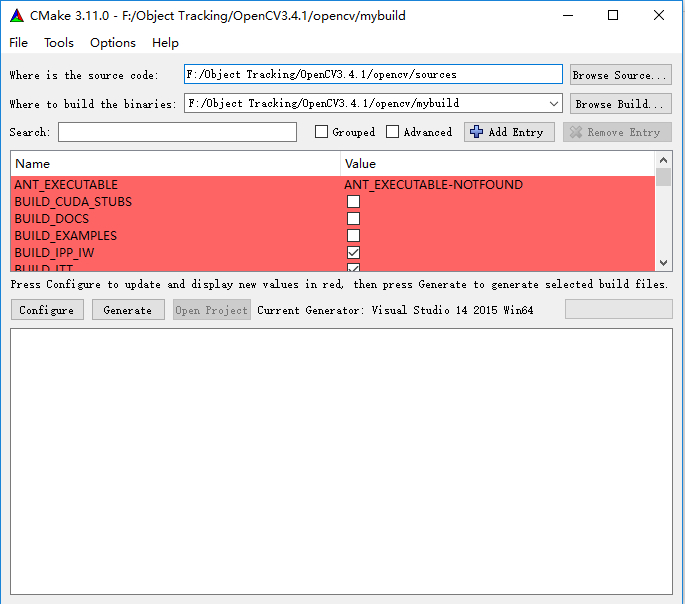Open the Tools menu
685x604 pixels.
(x=59, y=43)
